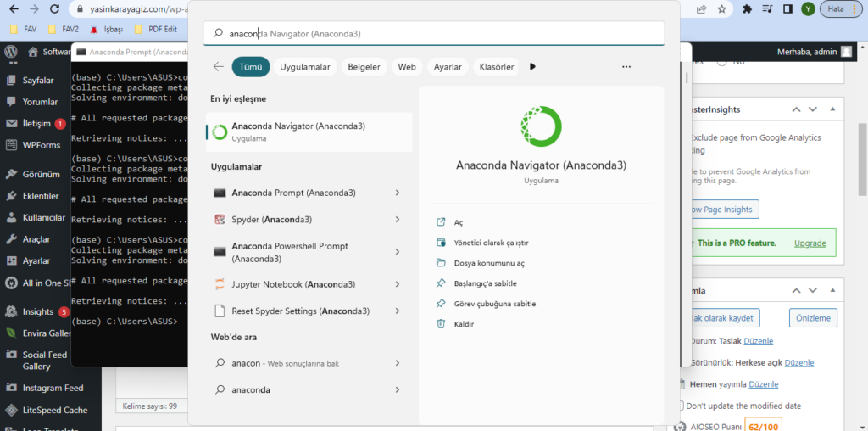Screen dimensions: 868x431
Task: Move MonsterInsights panel up arrow
Action: (796, 109)
